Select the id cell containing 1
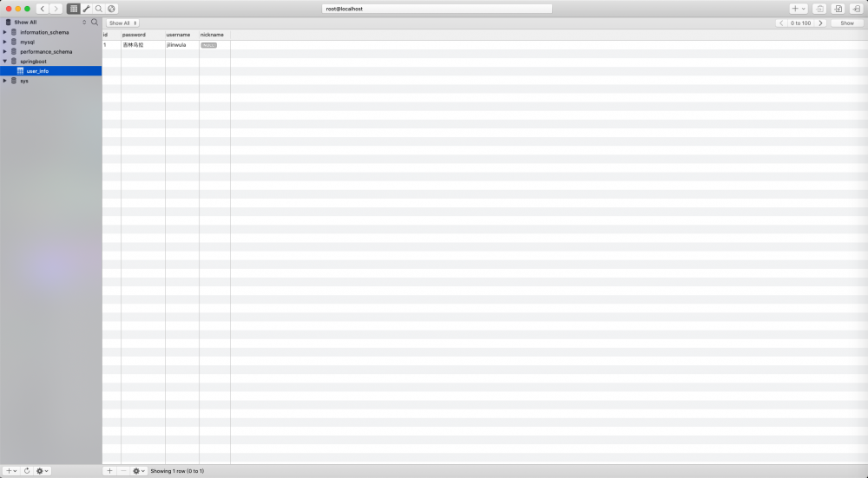This screenshot has width=868, height=478. [111, 45]
